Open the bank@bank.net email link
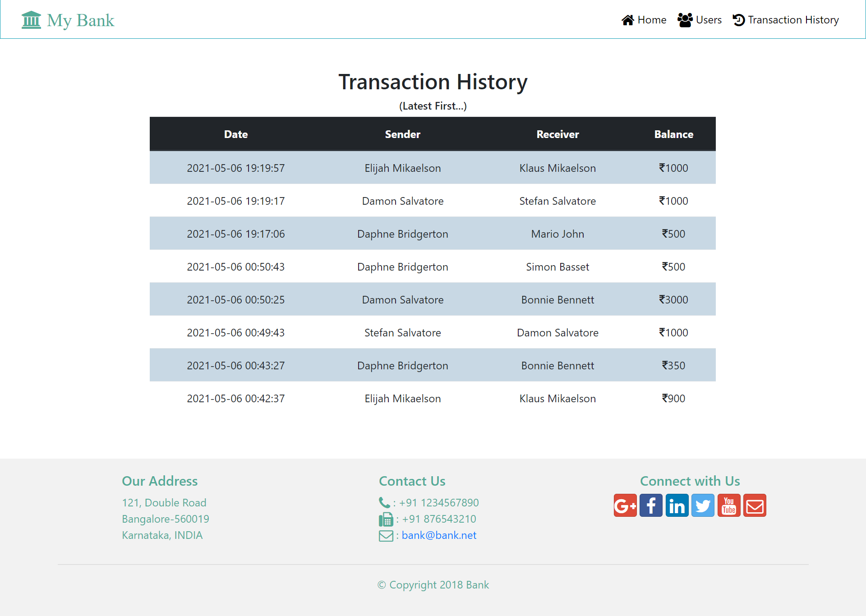This screenshot has width=866, height=616. (x=439, y=535)
